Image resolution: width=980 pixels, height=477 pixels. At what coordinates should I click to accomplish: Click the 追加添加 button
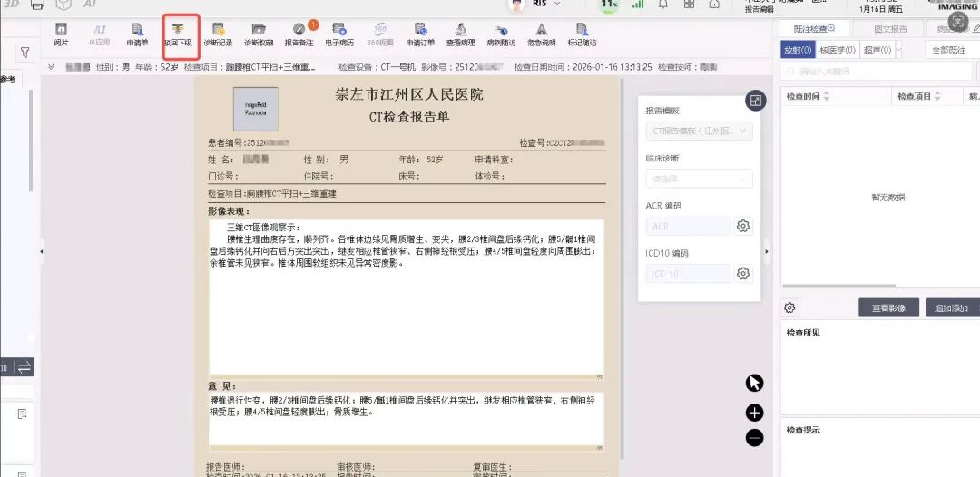pos(953,307)
